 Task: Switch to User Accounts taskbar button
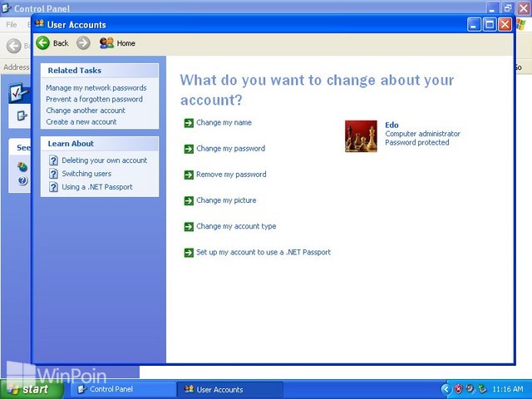pos(229,389)
